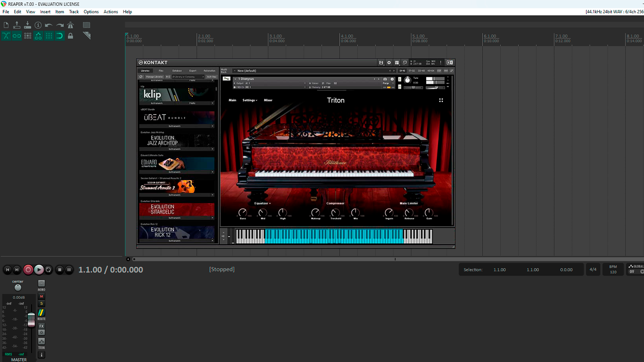644x362 pixels.
Task: Switch to Kontakt Database tab
Action: coord(177,71)
